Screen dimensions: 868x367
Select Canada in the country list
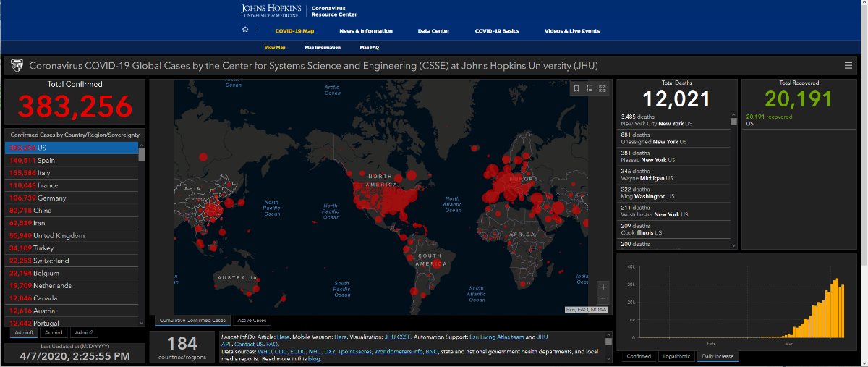[72, 298]
